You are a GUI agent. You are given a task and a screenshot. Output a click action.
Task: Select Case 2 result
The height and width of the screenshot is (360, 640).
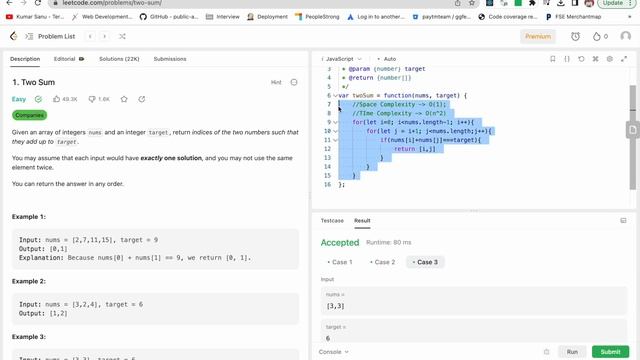click(x=382, y=262)
